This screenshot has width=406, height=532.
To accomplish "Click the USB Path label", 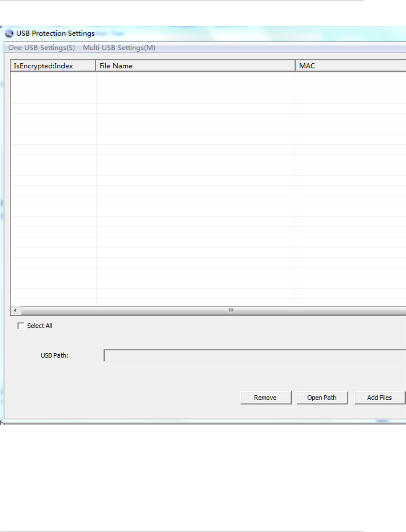I will [55, 355].
